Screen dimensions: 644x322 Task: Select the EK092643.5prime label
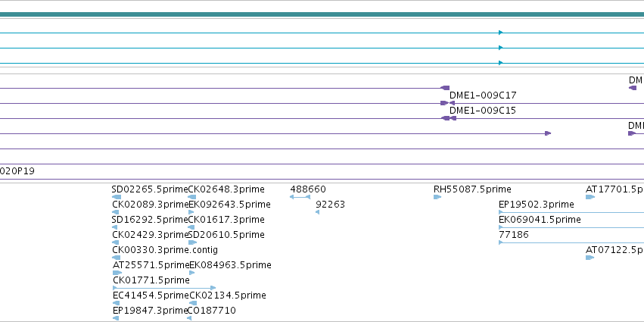coord(229,205)
